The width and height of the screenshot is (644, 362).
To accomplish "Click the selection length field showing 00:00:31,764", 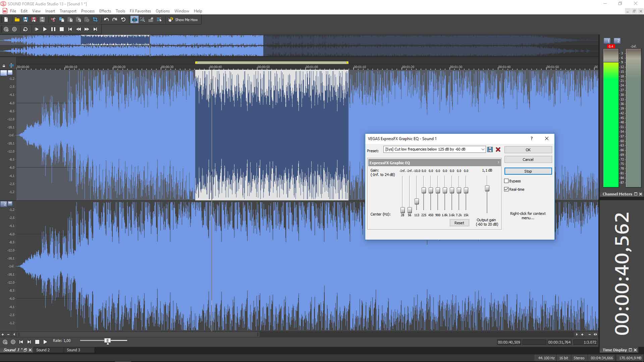I will [x=559, y=342].
